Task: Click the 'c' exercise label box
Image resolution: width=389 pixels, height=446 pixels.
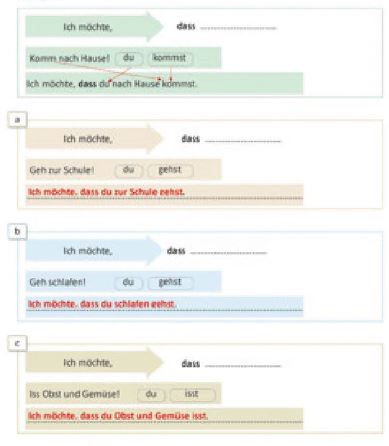Action: [x=17, y=343]
